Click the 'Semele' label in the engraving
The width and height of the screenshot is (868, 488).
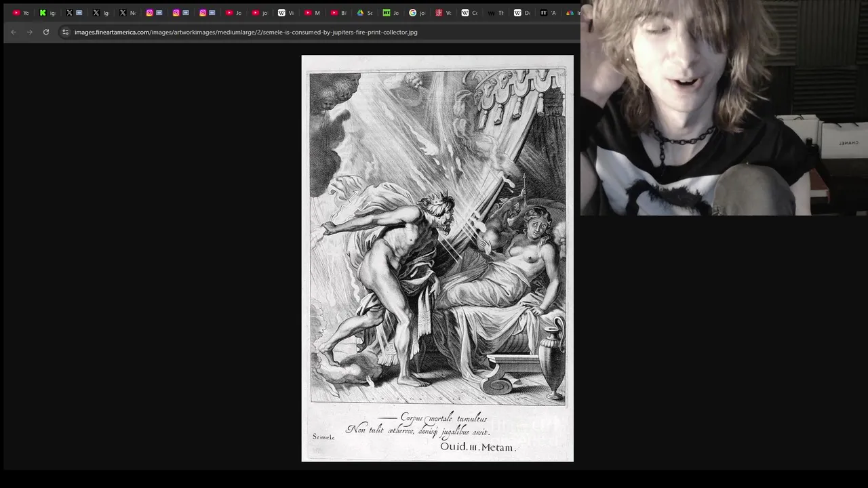pyautogui.click(x=323, y=437)
